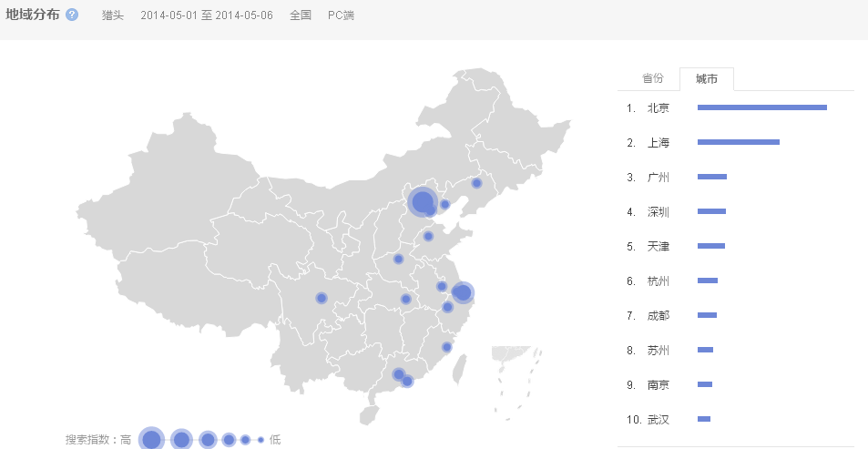Switch to the 省份 tab
868x449 pixels.
click(x=653, y=79)
